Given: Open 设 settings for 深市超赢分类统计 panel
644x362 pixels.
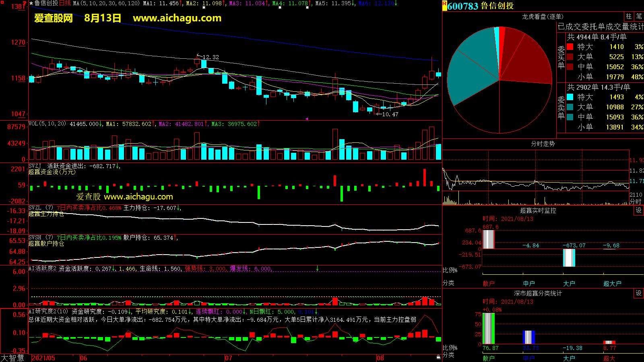Looking at the screenshot, I should (638, 293).
